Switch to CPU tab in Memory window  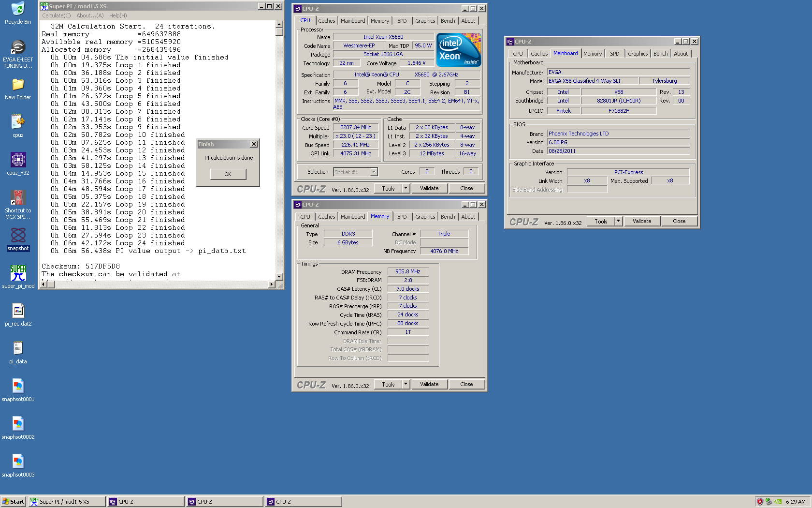(305, 217)
